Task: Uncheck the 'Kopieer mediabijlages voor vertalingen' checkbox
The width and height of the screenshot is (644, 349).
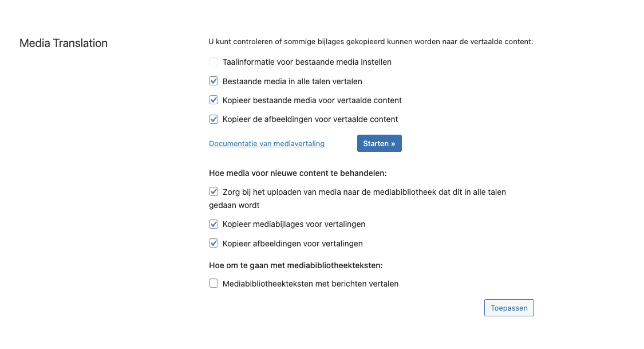Action: 213,224
